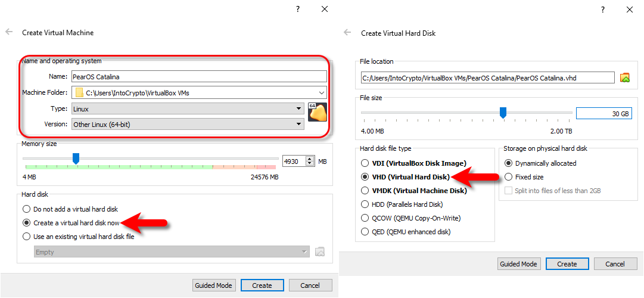
Task: Click the 24576 MB maximum memory label
Action: [x=265, y=177]
